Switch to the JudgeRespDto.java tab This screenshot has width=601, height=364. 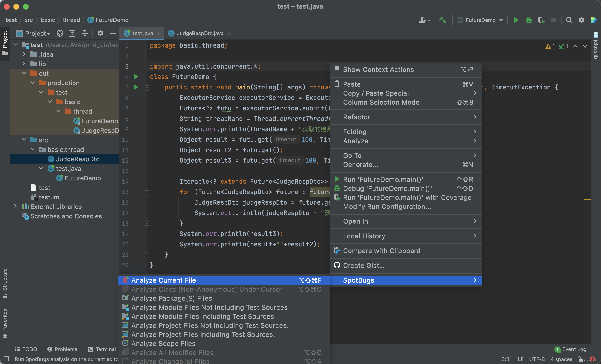pyautogui.click(x=200, y=33)
